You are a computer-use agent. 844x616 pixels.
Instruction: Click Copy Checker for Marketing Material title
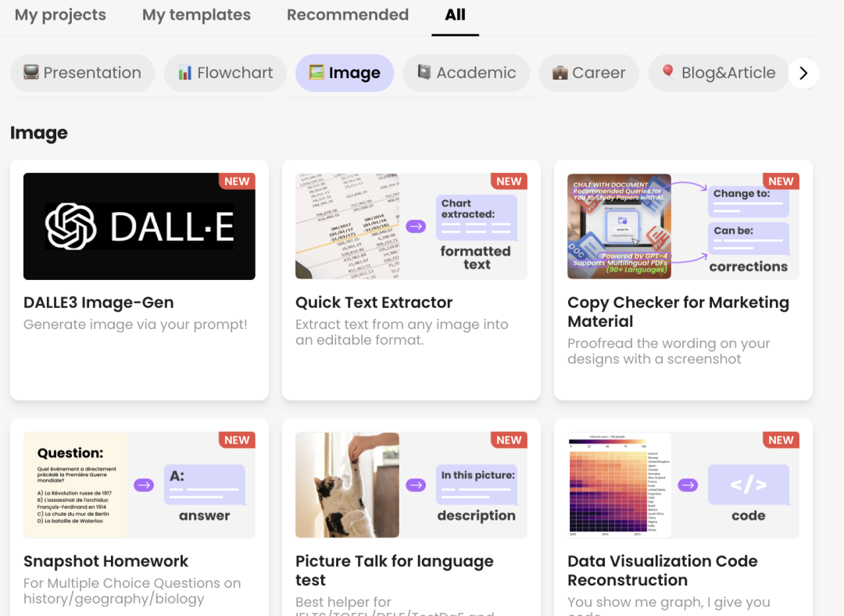[678, 312]
